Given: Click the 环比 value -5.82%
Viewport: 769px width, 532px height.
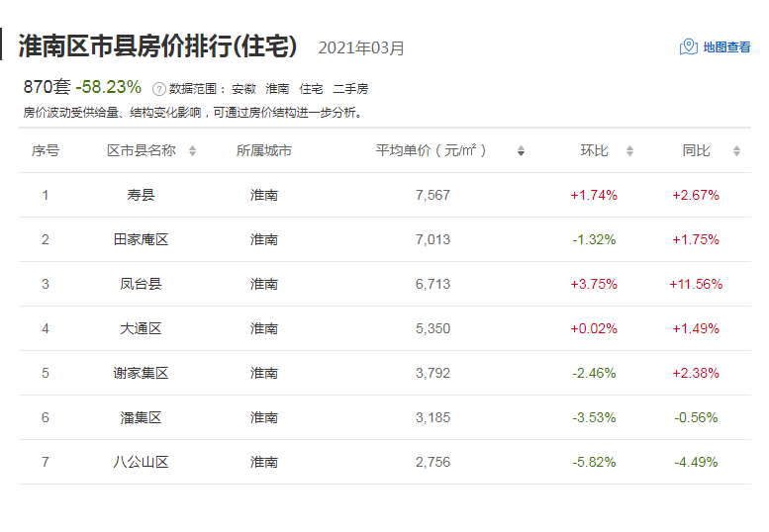Looking at the screenshot, I should [594, 462].
